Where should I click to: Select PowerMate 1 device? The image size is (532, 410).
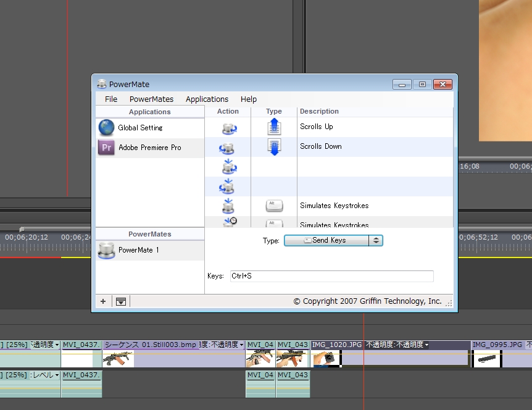(150, 251)
